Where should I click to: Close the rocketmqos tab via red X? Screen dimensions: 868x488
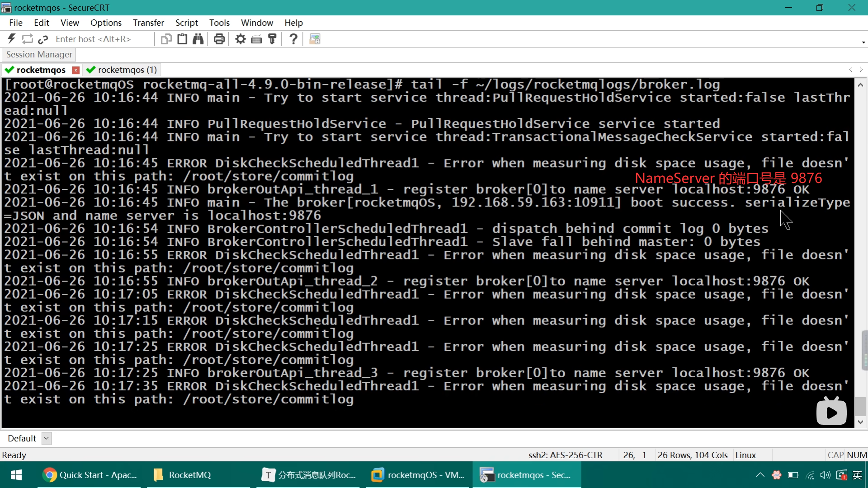pos(76,70)
